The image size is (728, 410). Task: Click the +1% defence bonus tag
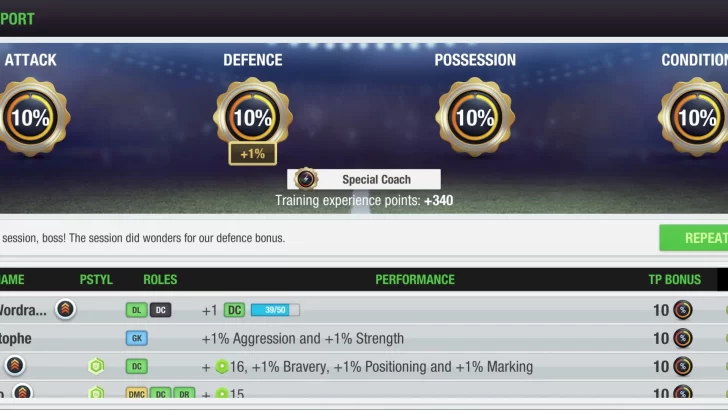point(253,154)
